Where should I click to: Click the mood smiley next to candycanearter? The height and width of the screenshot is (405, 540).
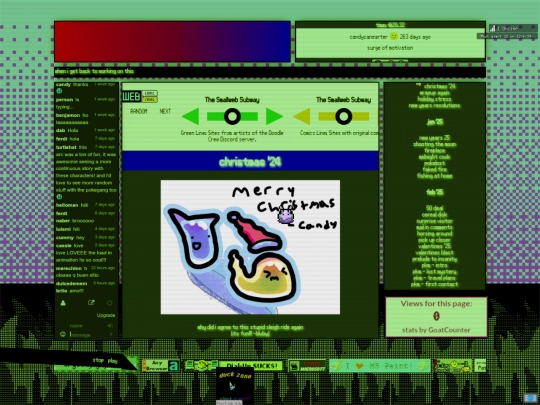[x=394, y=36]
